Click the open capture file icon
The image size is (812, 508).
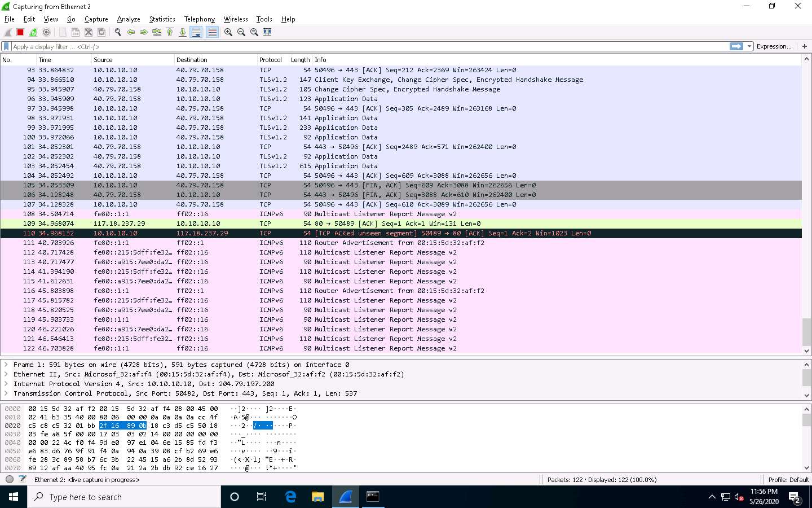click(63, 33)
